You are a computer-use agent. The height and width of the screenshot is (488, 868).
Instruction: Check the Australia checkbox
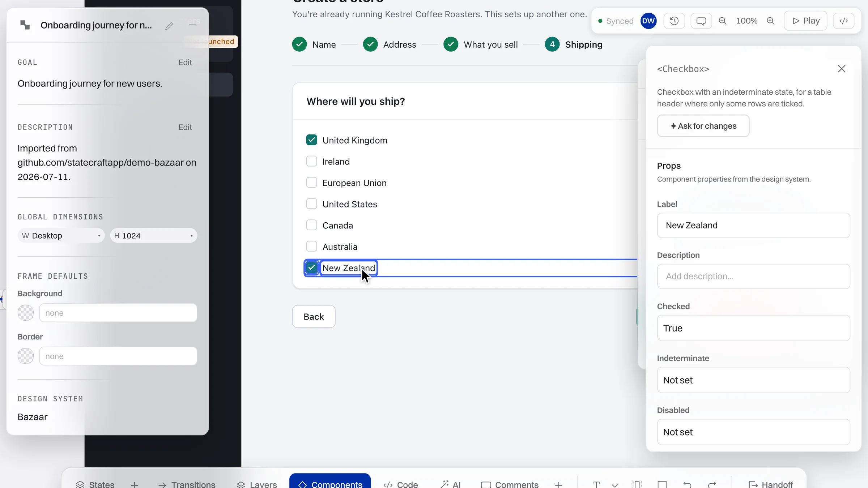pyautogui.click(x=311, y=247)
